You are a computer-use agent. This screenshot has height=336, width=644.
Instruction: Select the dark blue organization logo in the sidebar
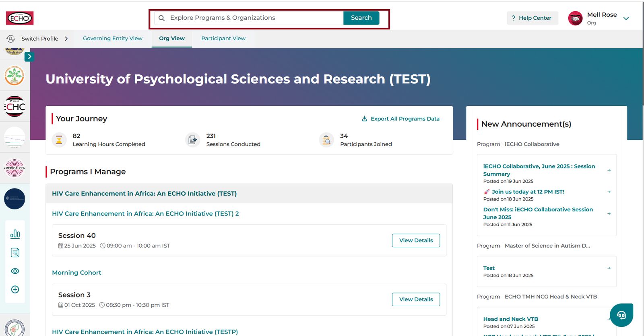[x=14, y=199]
